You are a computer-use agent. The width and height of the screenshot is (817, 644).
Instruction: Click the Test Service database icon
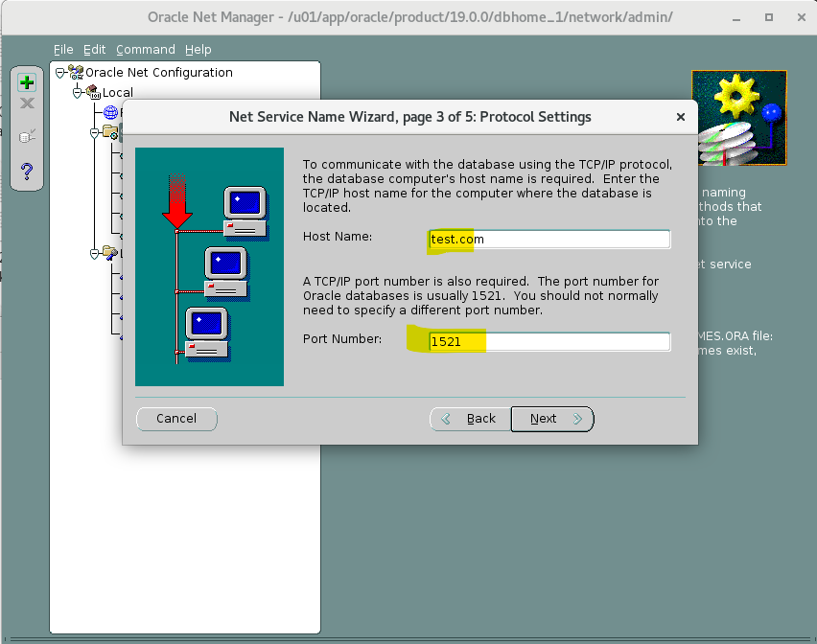[27, 136]
